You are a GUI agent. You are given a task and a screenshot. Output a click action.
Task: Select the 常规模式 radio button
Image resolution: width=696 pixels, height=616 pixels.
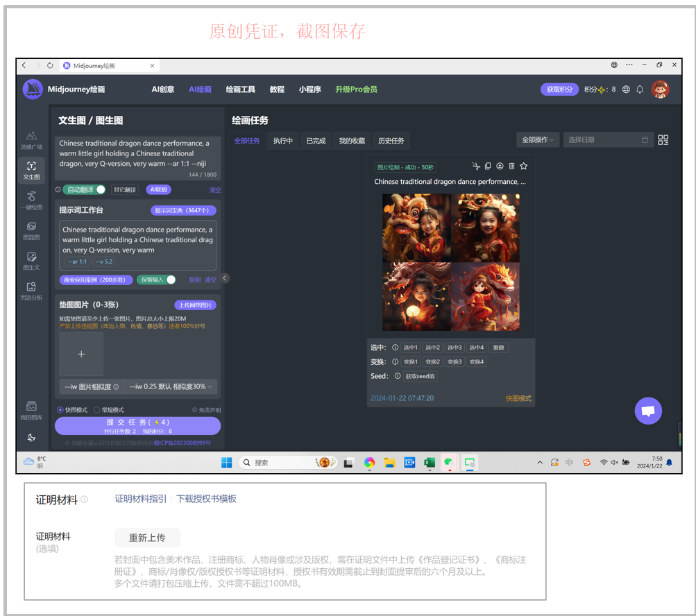96,410
